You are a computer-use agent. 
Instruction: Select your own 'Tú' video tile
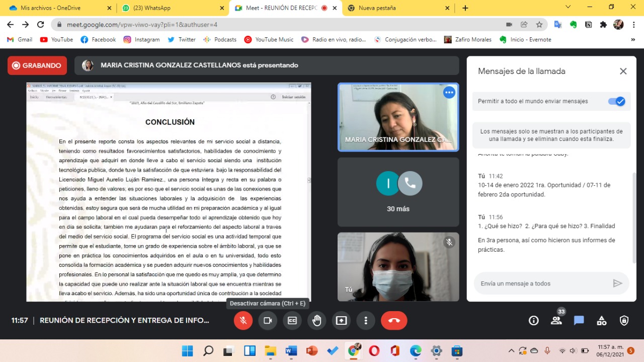coord(398,267)
